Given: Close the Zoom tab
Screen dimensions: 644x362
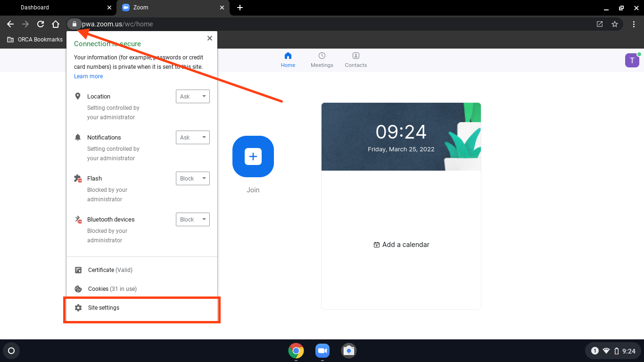Looking at the screenshot, I should [x=223, y=8].
